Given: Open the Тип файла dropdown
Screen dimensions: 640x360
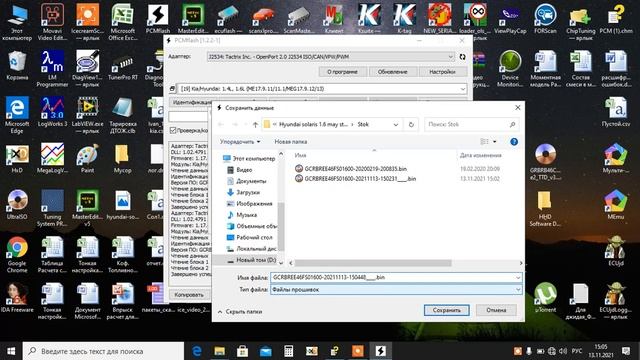Looking at the screenshot, I should [x=396, y=289].
